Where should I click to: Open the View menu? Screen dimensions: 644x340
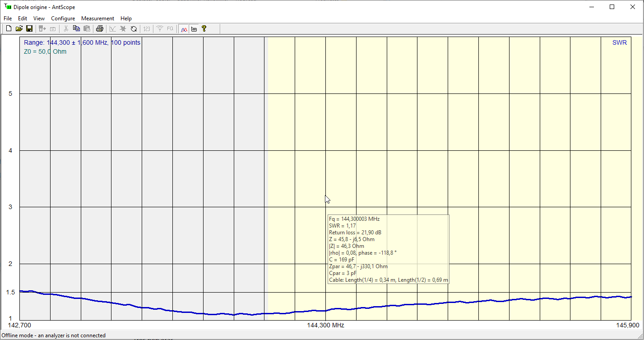(x=39, y=19)
